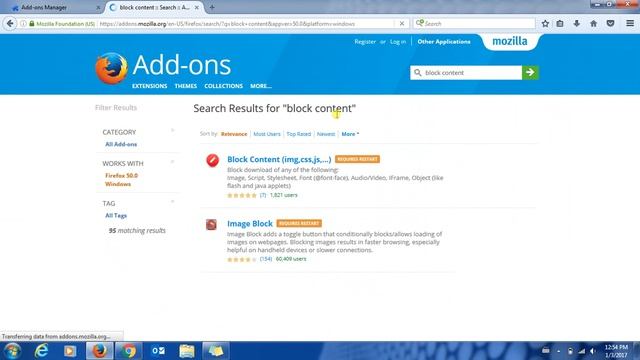View the (7) reviews for Block Content
Viewport: 640px width, 360px height.
tap(263, 195)
